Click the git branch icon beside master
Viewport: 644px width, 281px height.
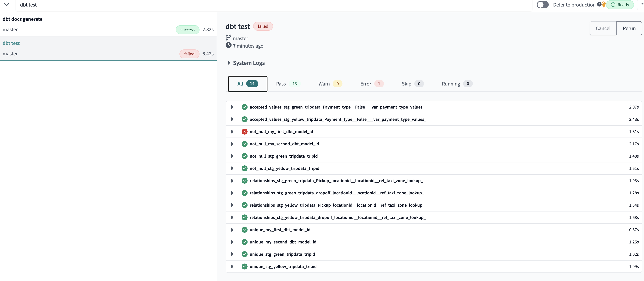click(228, 38)
